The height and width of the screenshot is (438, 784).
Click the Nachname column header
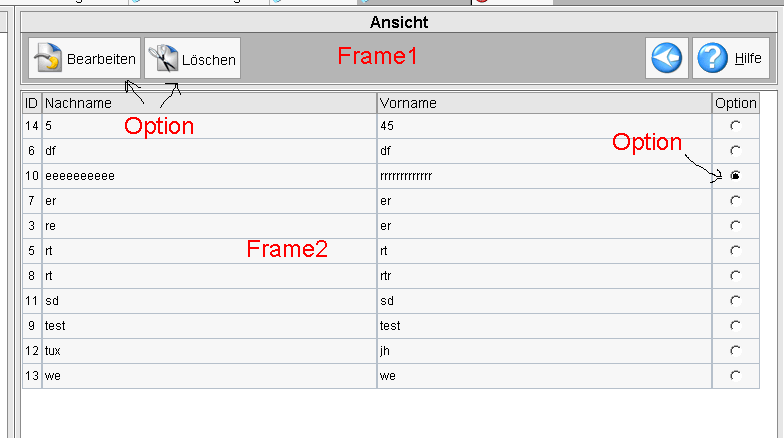click(x=209, y=103)
